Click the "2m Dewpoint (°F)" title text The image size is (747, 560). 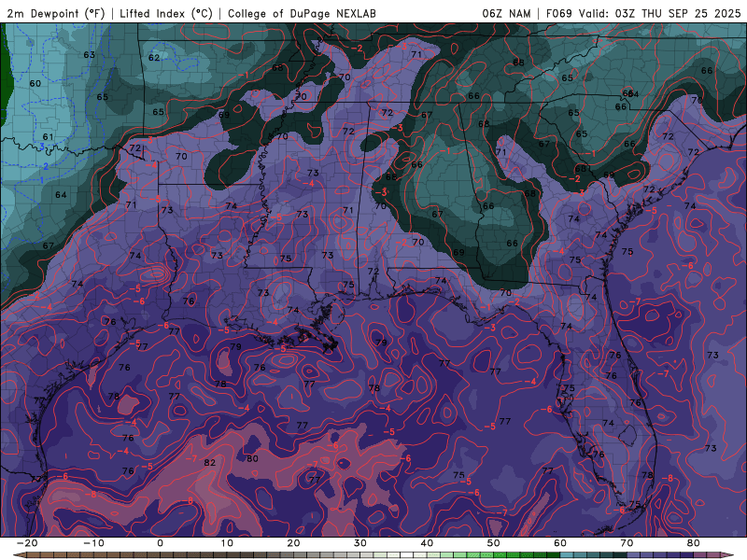pyautogui.click(x=56, y=13)
